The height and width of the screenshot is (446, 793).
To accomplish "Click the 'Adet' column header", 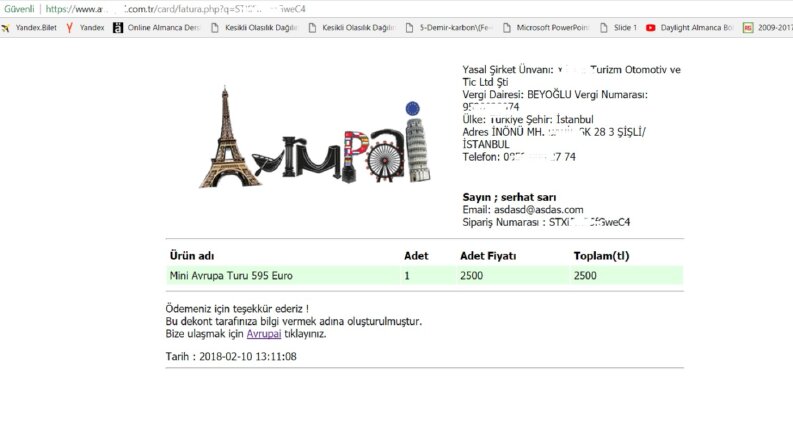I will [416, 256].
